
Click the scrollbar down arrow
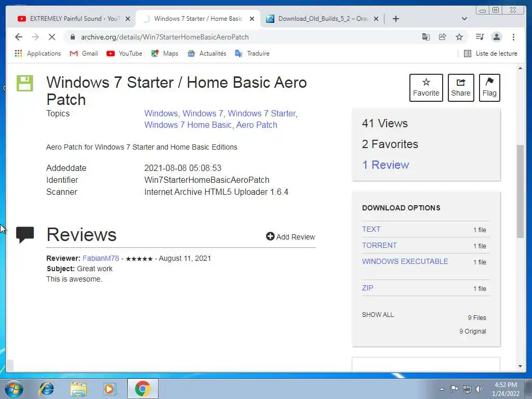click(x=520, y=366)
